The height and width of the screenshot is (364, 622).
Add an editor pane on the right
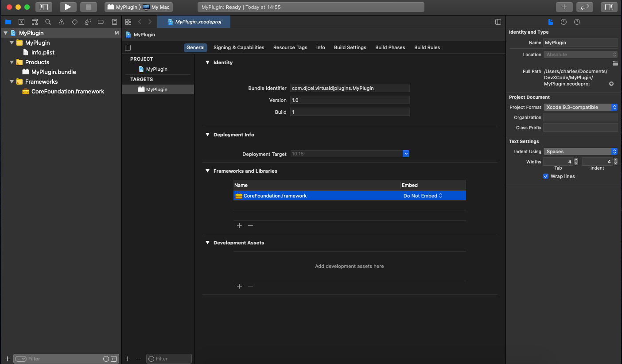point(498,22)
